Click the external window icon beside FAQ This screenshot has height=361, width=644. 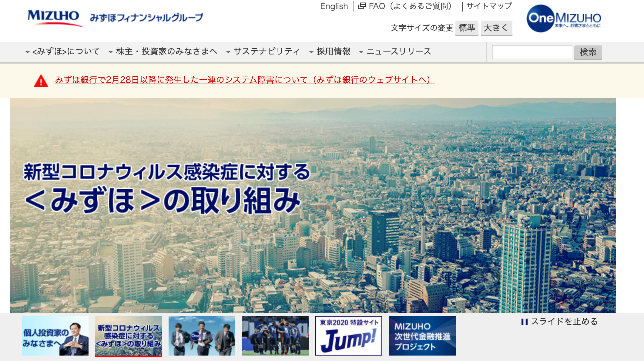tap(362, 6)
